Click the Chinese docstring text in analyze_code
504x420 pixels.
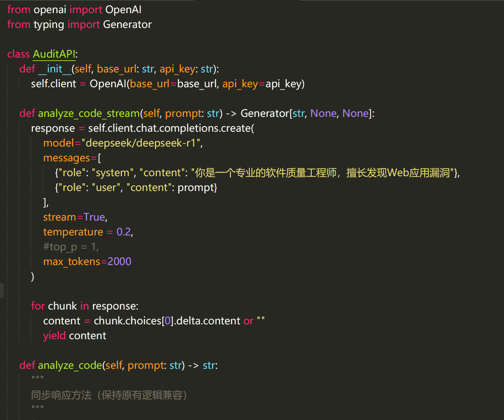click(109, 395)
